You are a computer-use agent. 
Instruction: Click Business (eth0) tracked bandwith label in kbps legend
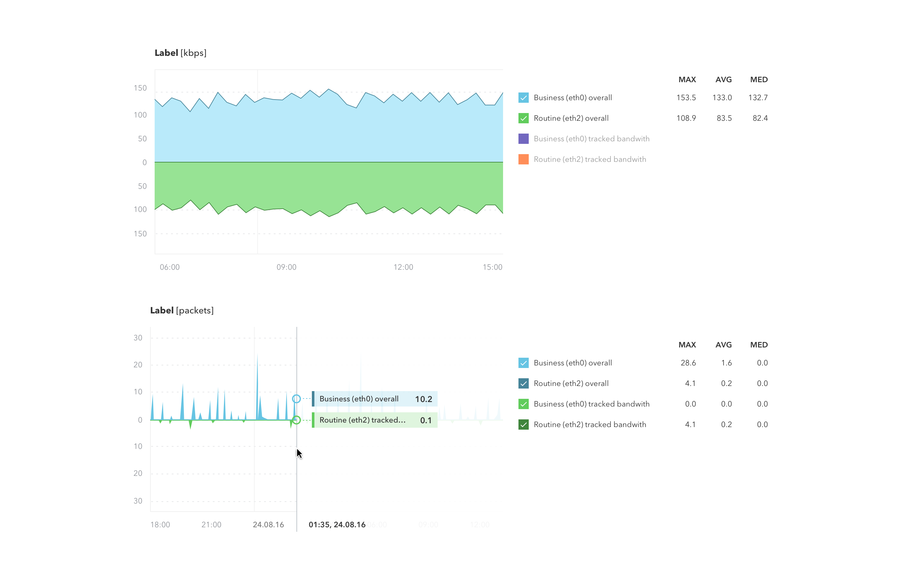click(591, 139)
